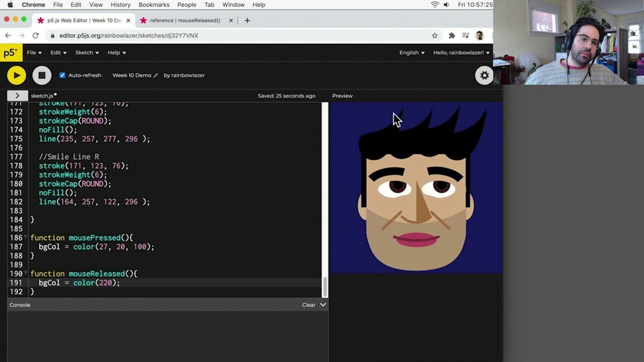
Task: Open the Chrome profile avatar
Action: click(479, 35)
